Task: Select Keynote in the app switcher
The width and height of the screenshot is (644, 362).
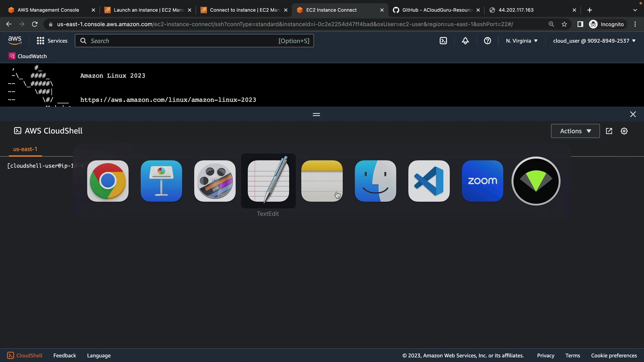Action: click(x=161, y=181)
